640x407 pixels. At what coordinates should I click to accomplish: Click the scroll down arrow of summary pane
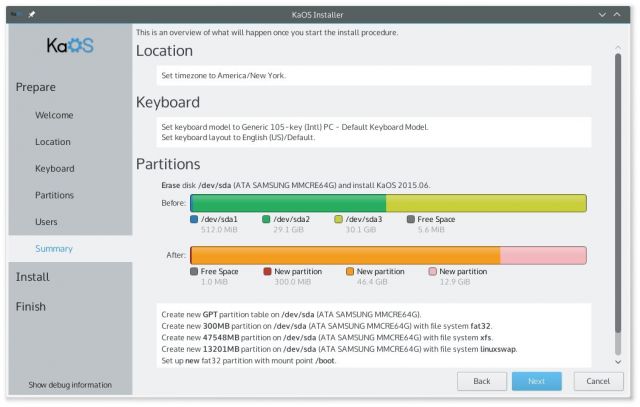pos(618,362)
